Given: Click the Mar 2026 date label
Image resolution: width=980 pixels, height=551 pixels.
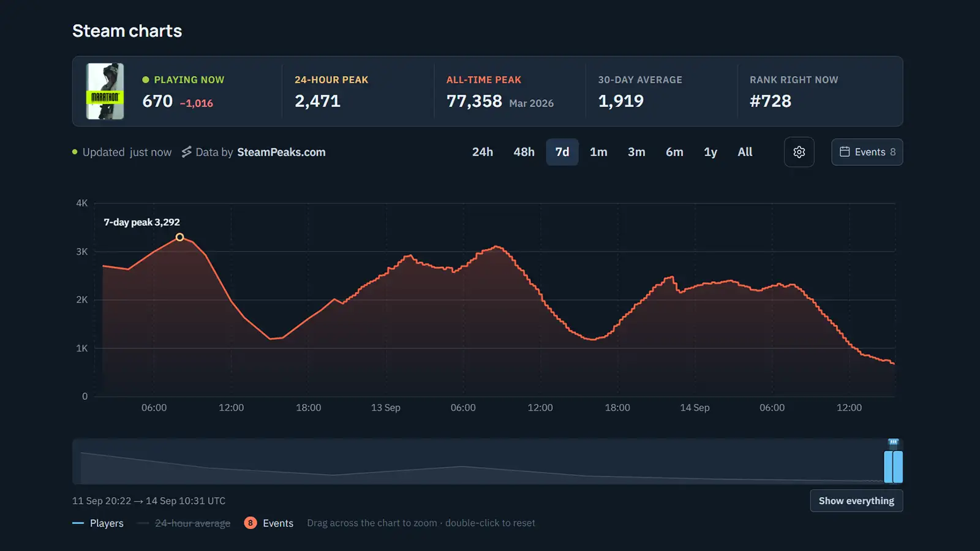Looking at the screenshot, I should (531, 103).
